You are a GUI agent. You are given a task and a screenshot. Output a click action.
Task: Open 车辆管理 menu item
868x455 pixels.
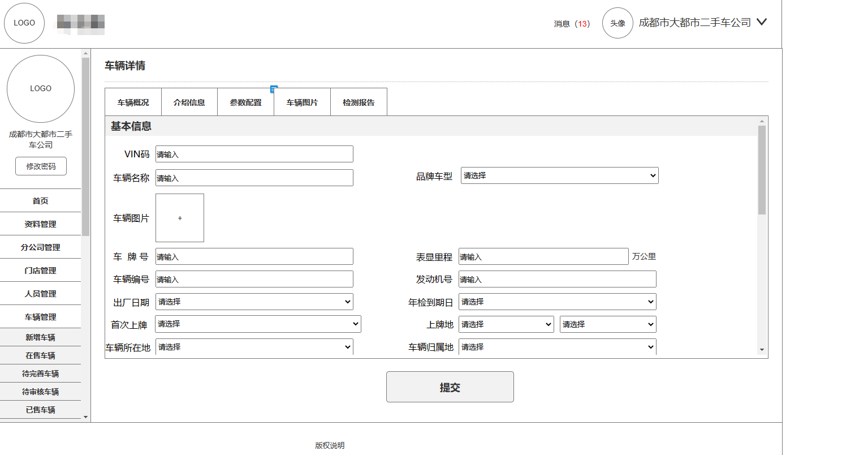(x=41, y=317)
